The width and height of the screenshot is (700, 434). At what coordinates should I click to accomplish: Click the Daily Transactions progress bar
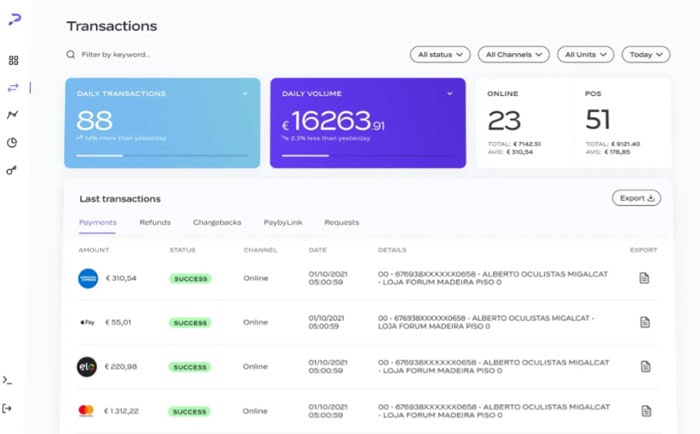pos(162,155)
